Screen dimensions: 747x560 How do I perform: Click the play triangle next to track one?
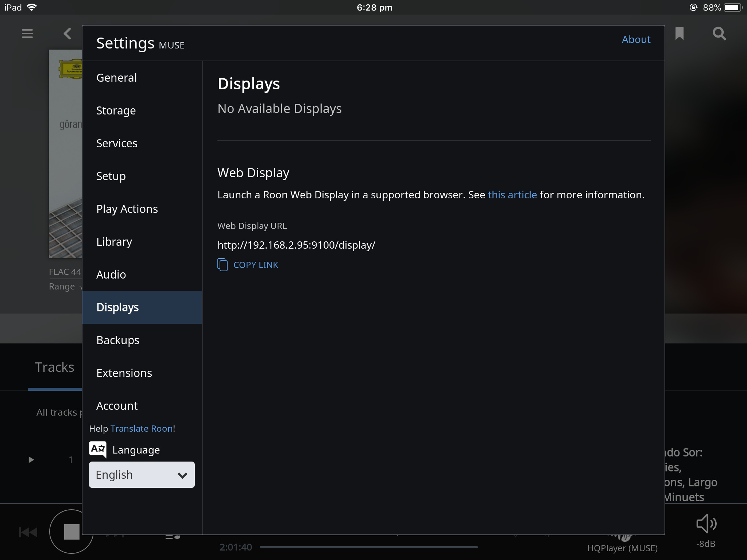pyautogui.click(x=31, y=460)
